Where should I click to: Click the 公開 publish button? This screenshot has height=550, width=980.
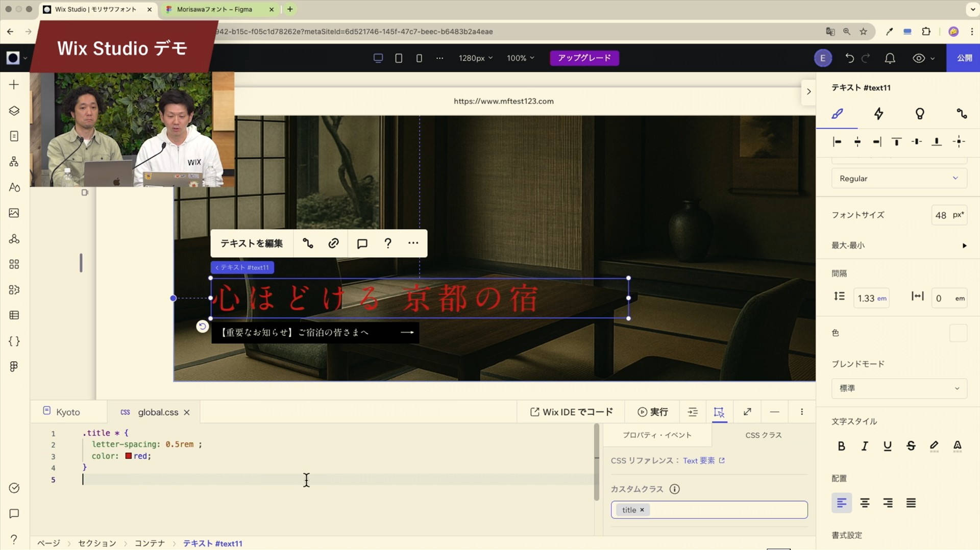pos(964,58)
